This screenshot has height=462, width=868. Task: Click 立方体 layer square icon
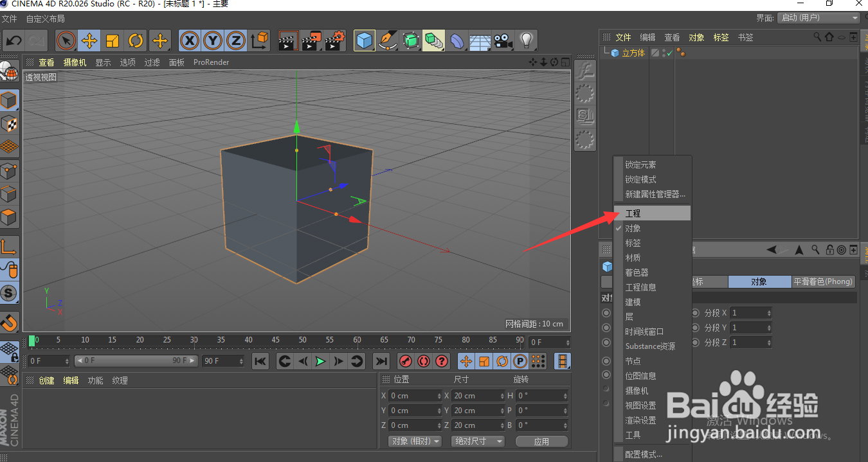[655, 53]
